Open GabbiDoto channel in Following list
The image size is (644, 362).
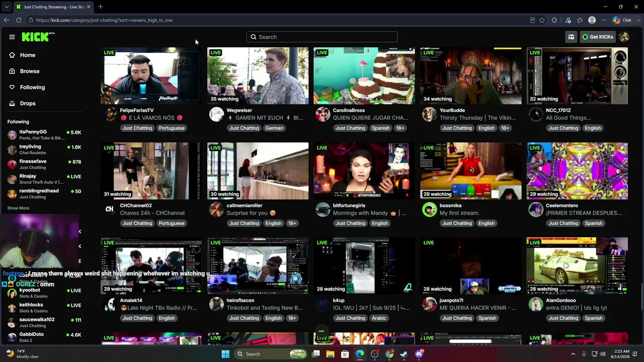(44, 337)
